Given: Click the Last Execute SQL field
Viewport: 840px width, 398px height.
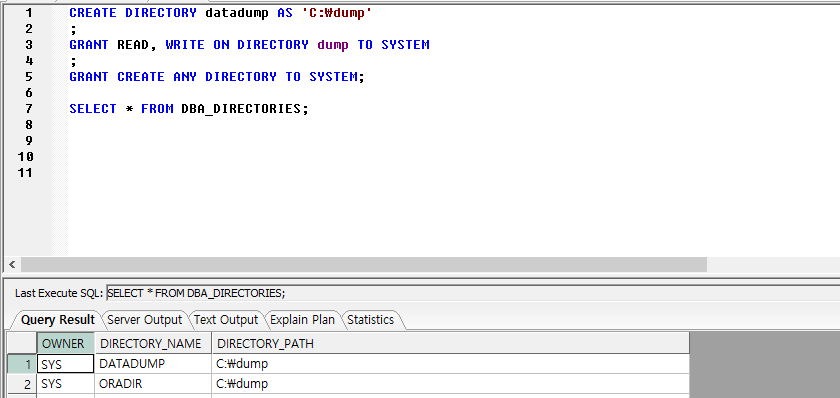Looking at the screenshot, I should tap(473, 293).
